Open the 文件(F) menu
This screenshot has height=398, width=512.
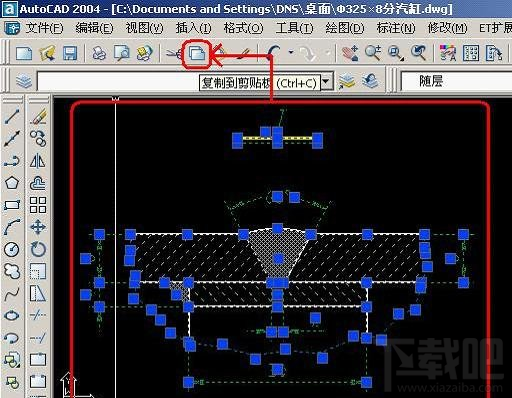point(44,28)
